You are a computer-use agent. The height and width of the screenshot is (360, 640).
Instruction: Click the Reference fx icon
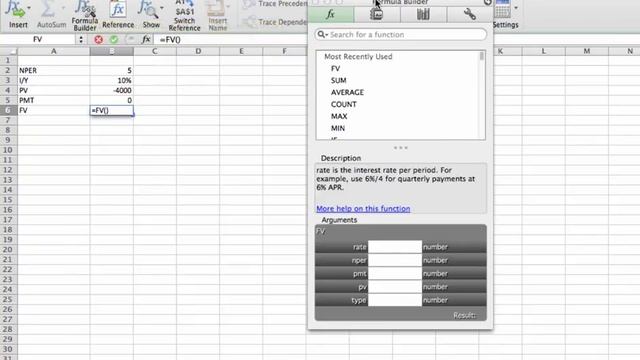pyautogui.click(x=118, y=10)
